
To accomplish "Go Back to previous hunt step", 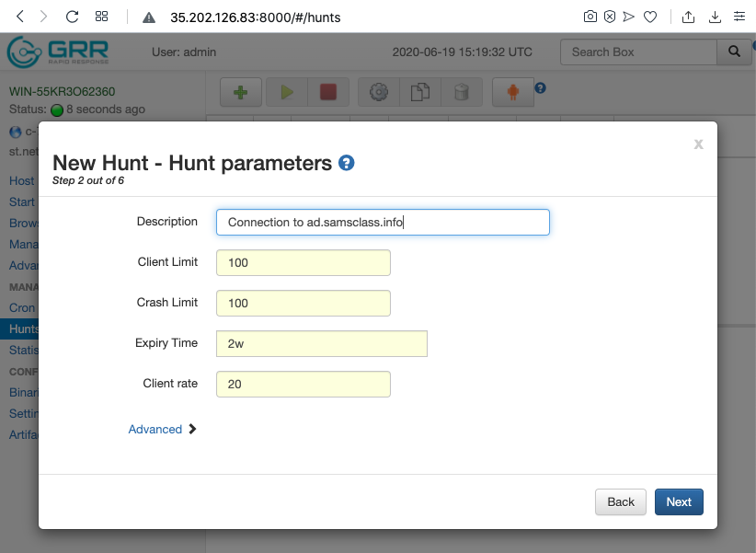I will (621, 501).
